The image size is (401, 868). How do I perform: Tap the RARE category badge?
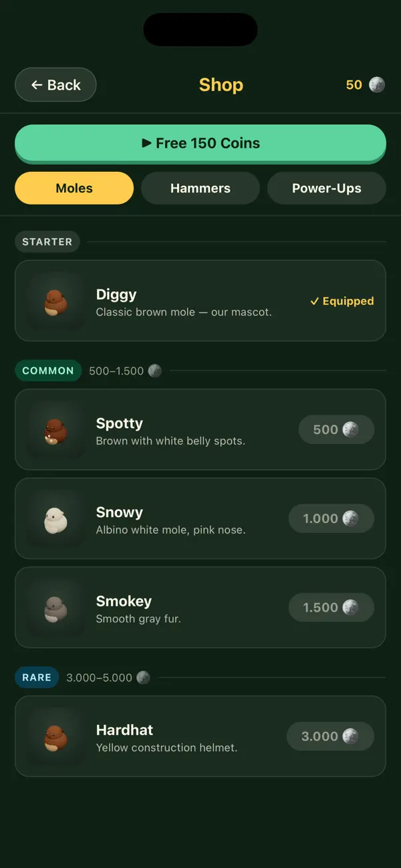tap(37, 677)
